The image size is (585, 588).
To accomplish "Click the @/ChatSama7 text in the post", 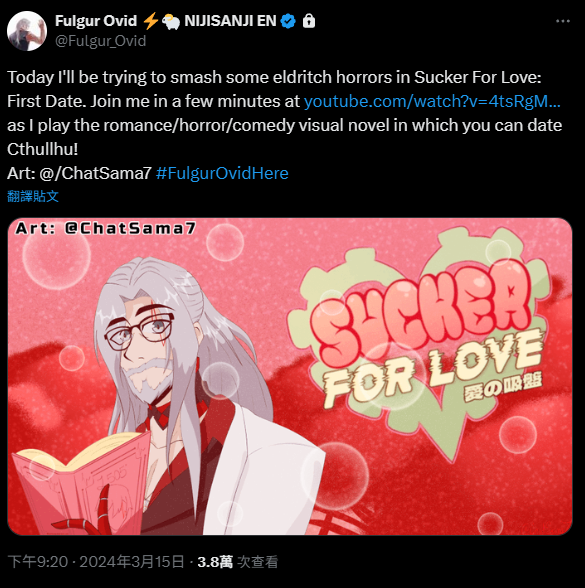I will tap(95, 173).
